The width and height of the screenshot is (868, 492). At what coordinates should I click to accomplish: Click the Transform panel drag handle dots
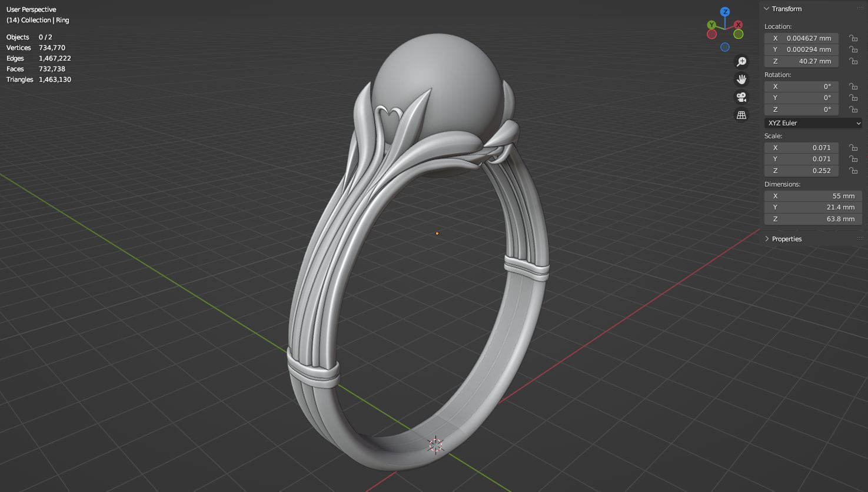pos(860,9)
